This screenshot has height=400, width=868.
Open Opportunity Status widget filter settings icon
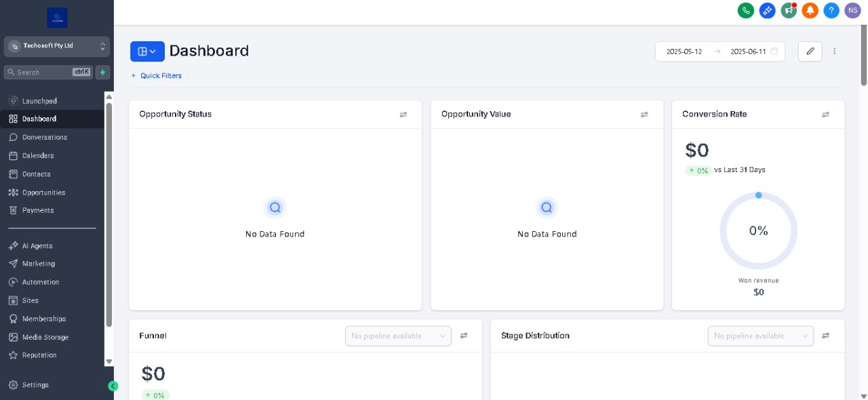403,115
